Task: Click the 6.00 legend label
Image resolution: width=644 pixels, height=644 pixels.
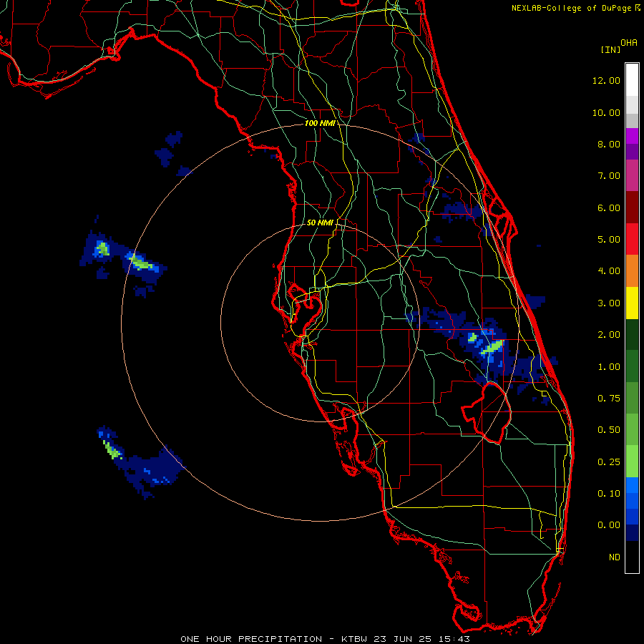Action: (609, 208)
